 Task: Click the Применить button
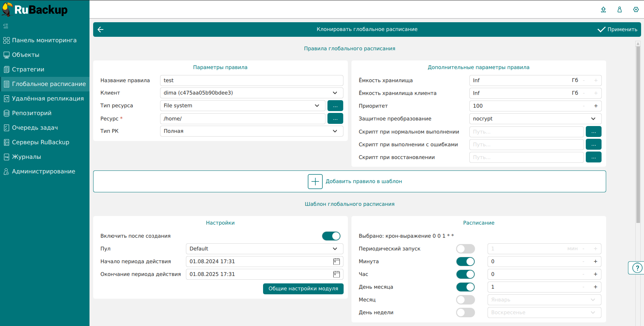617,30
